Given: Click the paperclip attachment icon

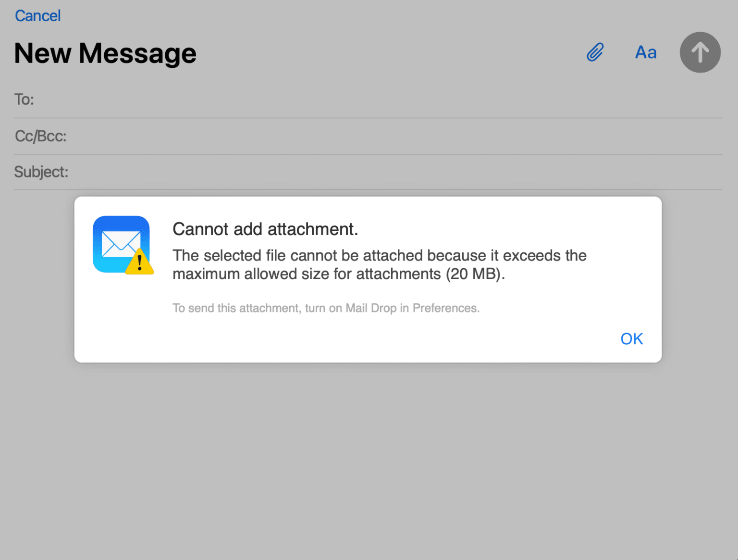Looking at the screenshot, I should pos(595,52).
